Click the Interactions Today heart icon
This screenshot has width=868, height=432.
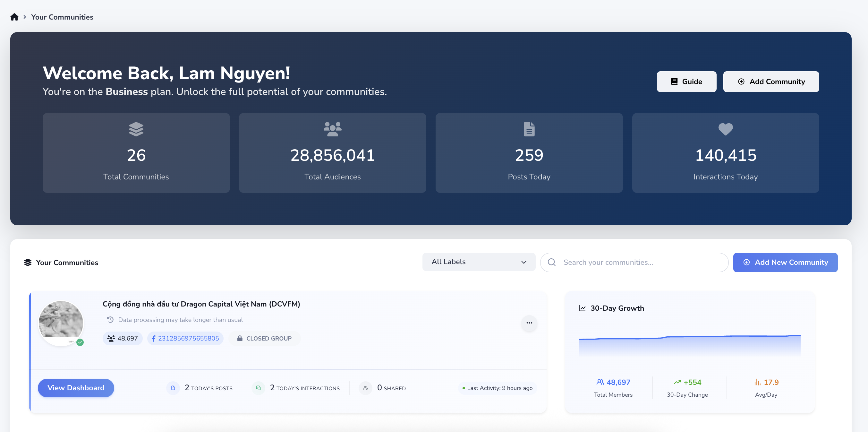click(x=726, y=129)
